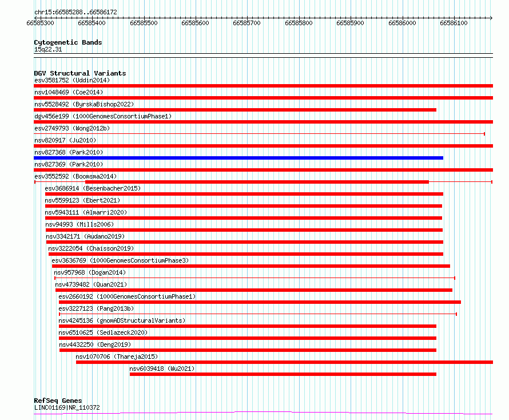This screenshot has width=509, height=420.
Task: Click the DGV Structural Variants track title
Action: point(80,73)
